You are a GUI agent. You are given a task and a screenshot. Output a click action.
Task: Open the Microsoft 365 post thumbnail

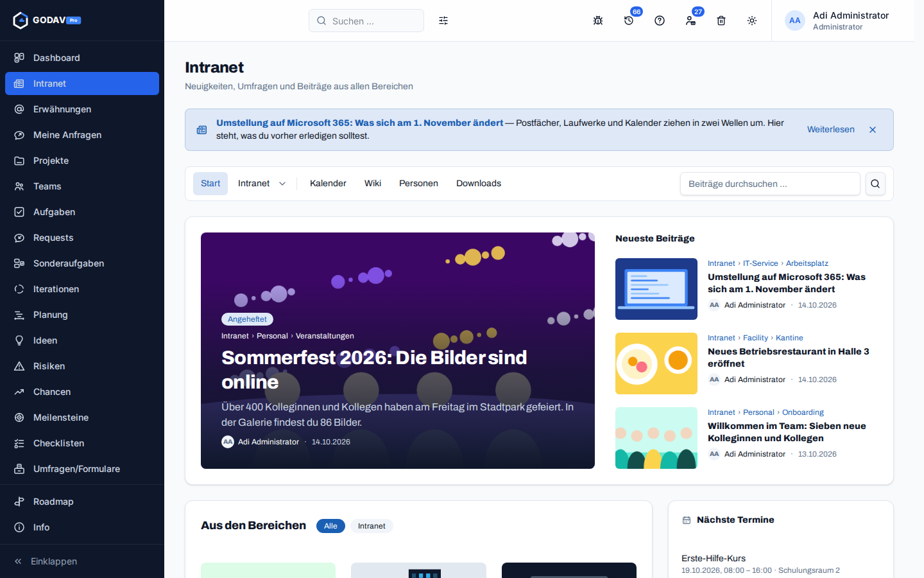[x=656, y=289]
